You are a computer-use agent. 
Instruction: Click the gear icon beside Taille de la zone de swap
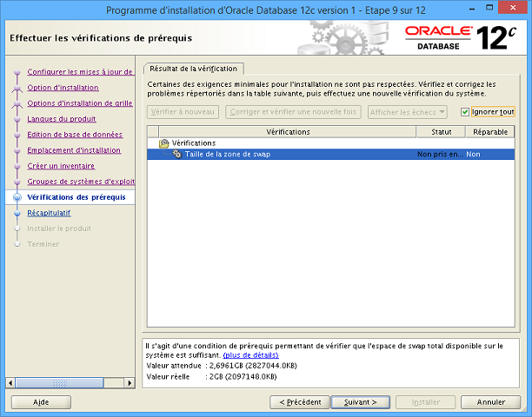[176, 155]
